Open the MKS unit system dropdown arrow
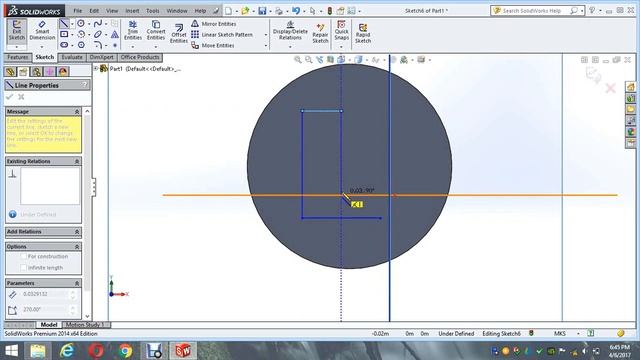 (x=578, y=333)
